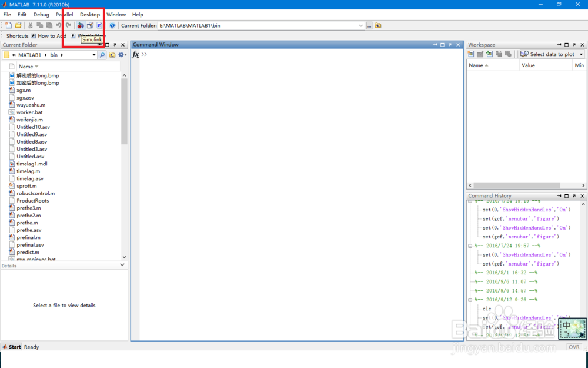This screenshot has width=588, height=368.
Task: Expand the arrow after bin breadcrumb
Action: point(62,55)
